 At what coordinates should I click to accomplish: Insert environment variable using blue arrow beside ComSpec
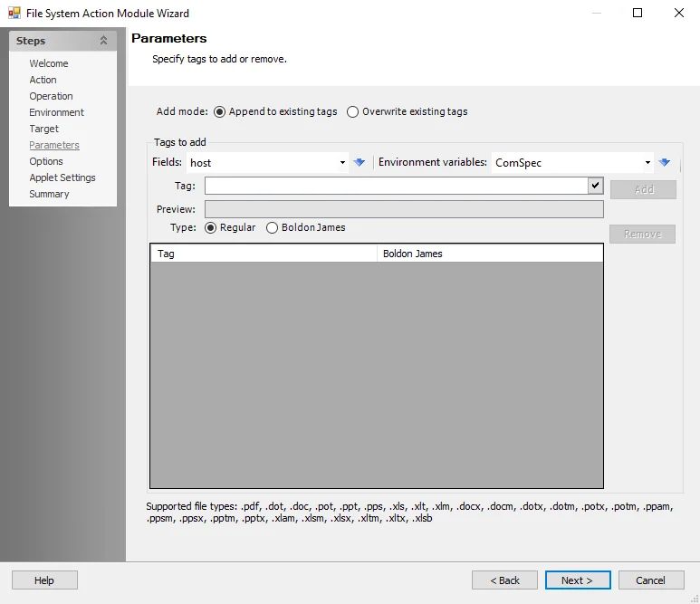tap(665, 162)
